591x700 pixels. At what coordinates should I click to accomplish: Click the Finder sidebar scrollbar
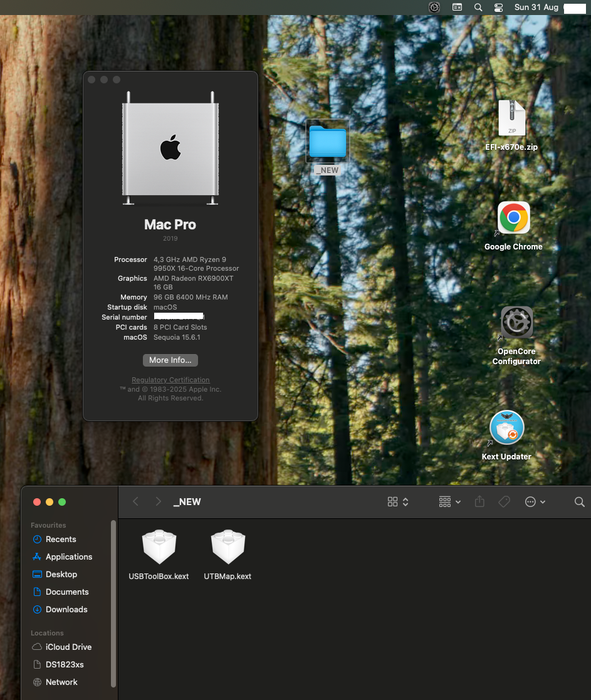[x=113, y=602]
